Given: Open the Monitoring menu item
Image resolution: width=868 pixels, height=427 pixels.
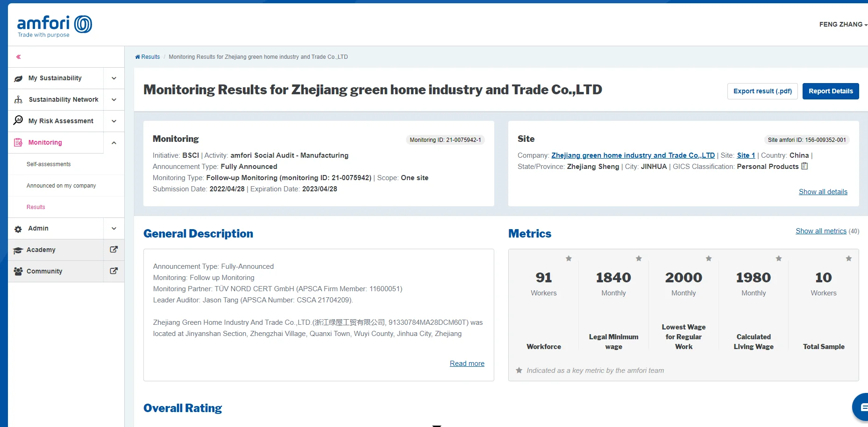Looking at the screenshot, I should (x=56, y=143).
